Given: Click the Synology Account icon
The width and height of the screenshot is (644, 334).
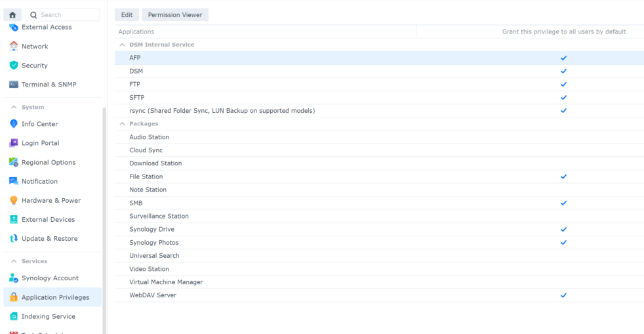Looking at the screenshot, I should click(14, 278).
